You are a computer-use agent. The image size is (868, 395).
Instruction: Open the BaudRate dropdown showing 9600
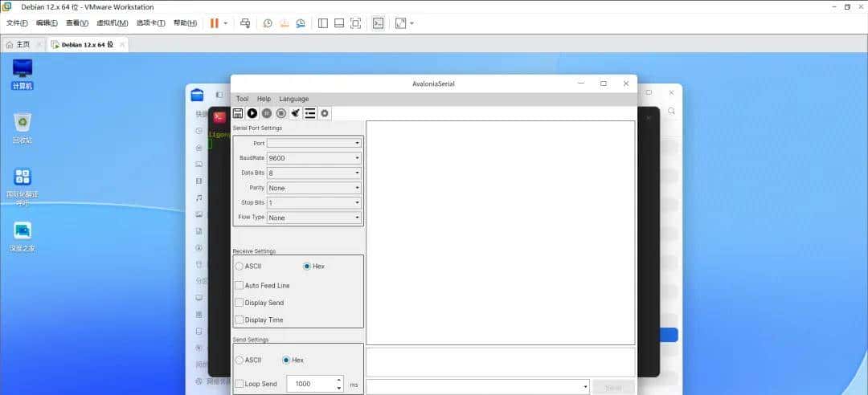pyautogui.click(x=314, y=157)
